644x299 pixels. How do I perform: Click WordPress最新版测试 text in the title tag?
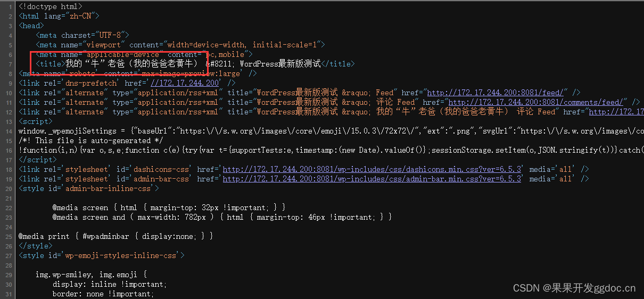(x=280, y=64)
